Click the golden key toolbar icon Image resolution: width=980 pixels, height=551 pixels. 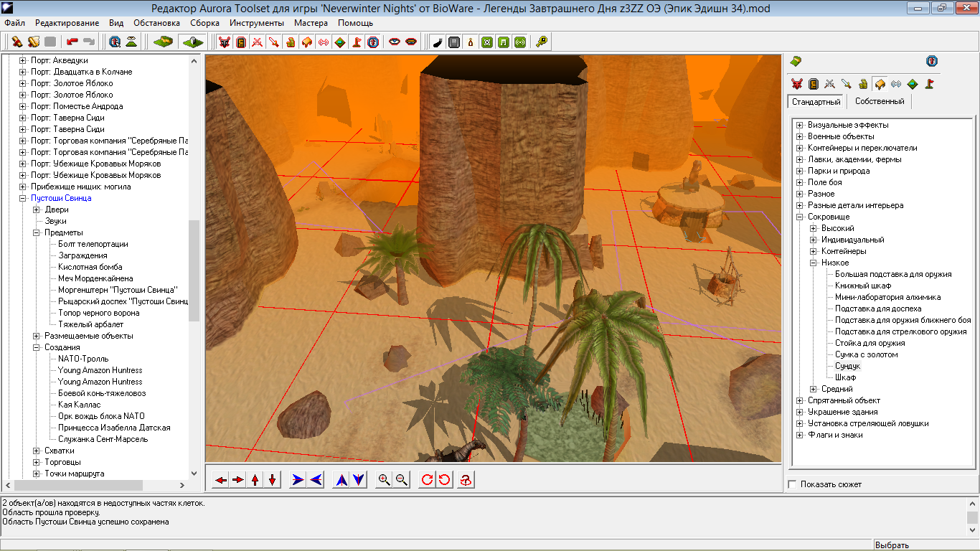click(542, 42)
